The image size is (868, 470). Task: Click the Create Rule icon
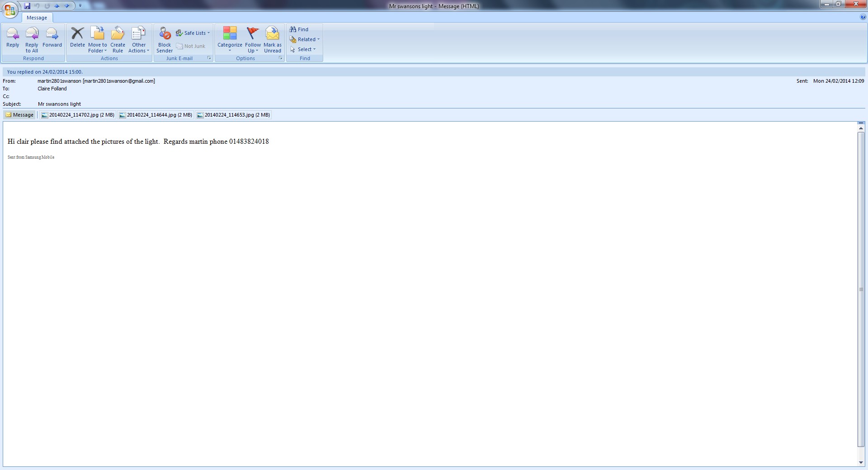(118, 39)
